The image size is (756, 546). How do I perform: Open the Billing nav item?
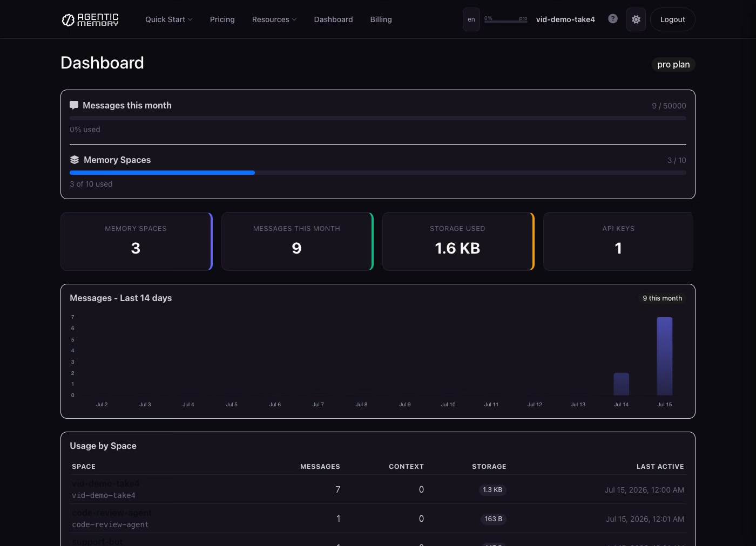click(381, 19)
